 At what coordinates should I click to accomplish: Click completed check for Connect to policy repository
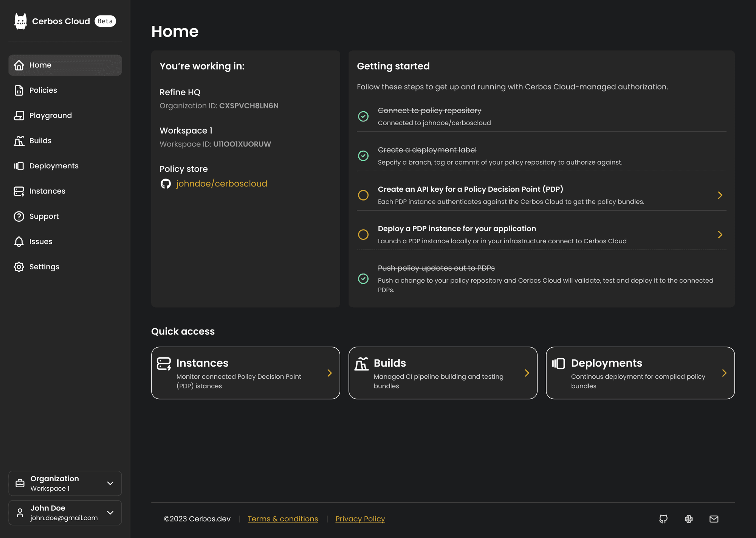(x=363, y=116)
